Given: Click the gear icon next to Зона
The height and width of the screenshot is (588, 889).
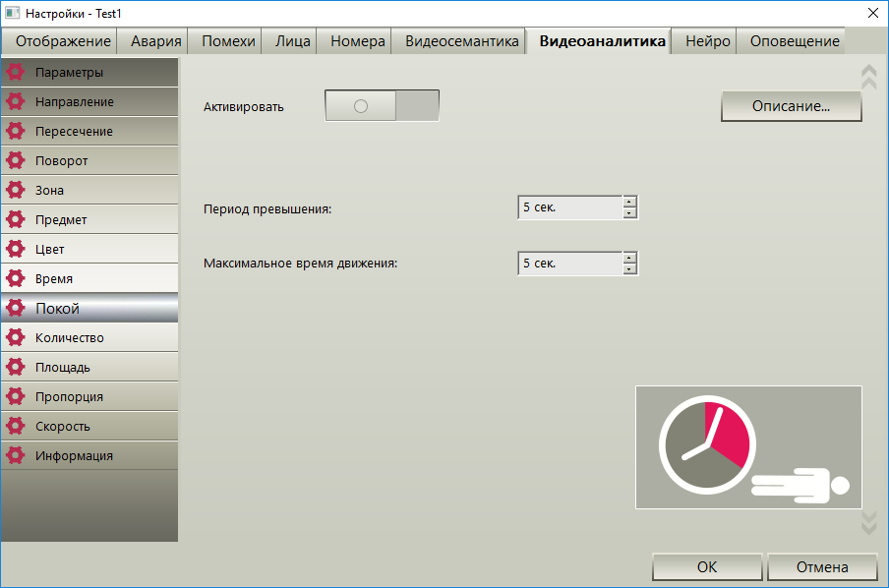Looking at the screenshot, I should point(16,190).
